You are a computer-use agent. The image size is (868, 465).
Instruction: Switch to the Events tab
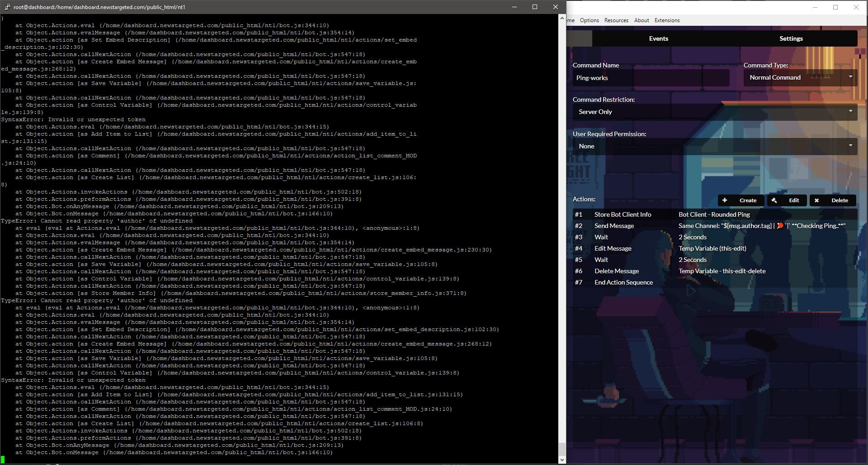pyautogui.click(x=658, y=38)
